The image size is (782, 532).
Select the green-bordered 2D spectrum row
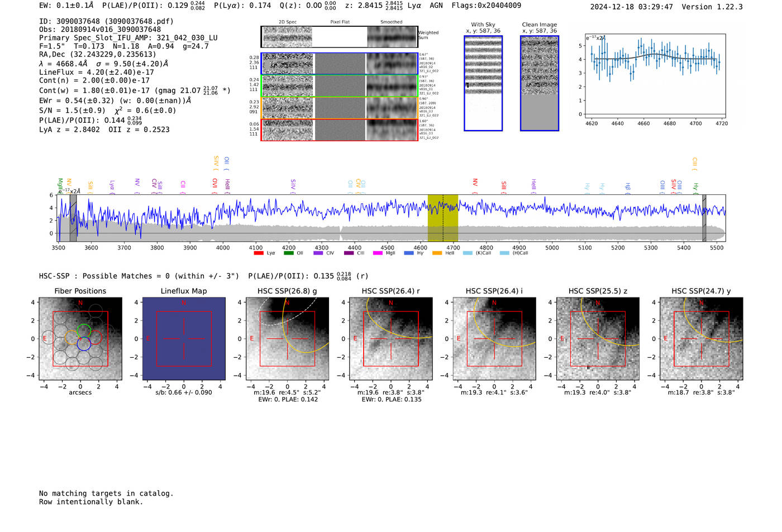340,86
